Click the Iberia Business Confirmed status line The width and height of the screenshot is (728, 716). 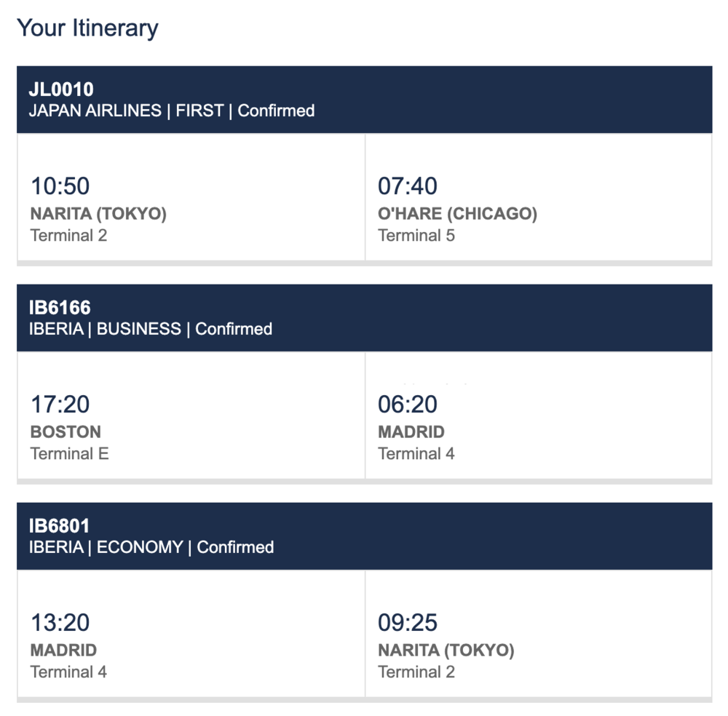[151, 329]
